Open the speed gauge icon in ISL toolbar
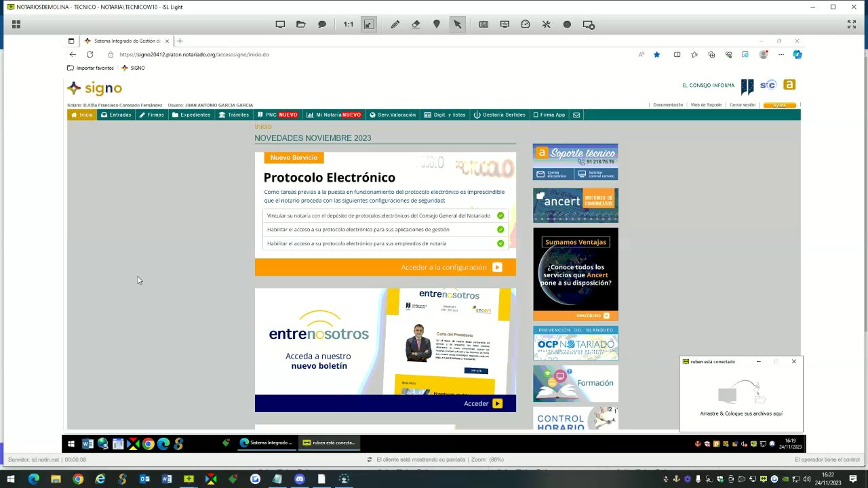Screen dimensions: 868x488 pos(525,24)
